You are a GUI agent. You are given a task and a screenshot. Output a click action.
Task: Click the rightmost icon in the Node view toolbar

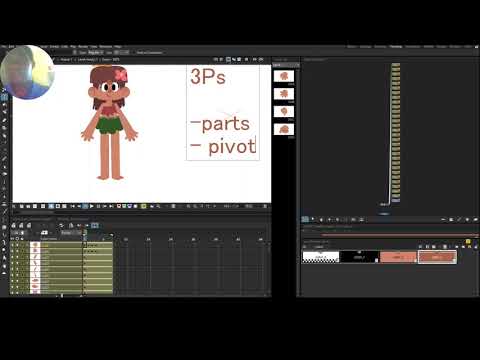(x=475, y=219)
